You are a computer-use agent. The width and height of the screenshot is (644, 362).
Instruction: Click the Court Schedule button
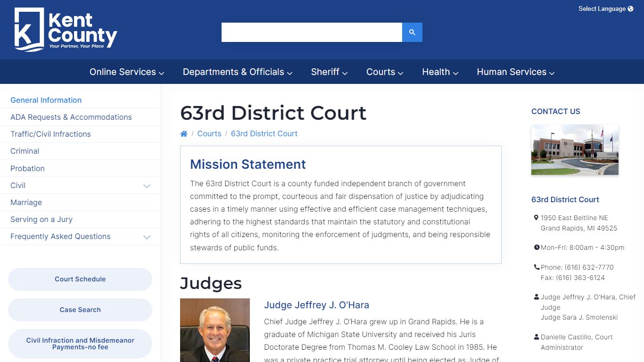pos(80,279)
